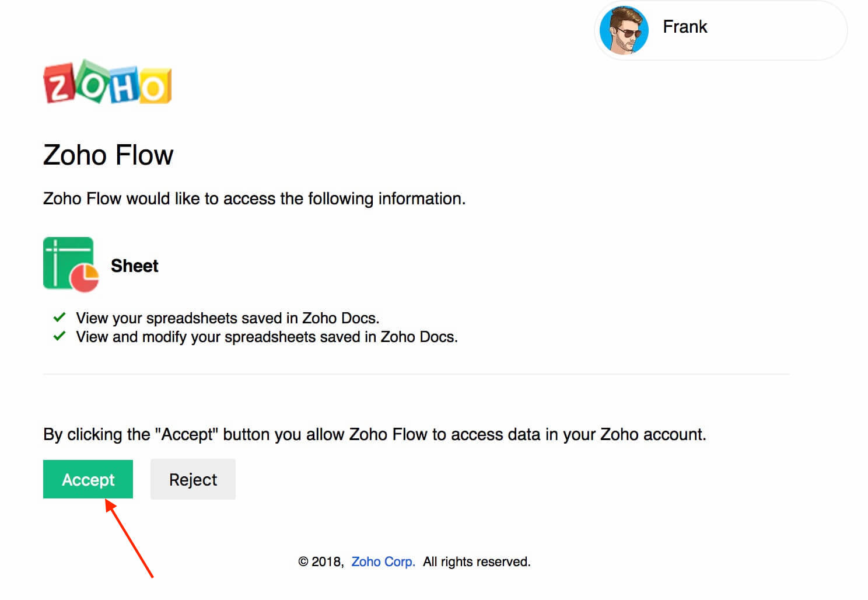Click the green Accept button
868x600 pixels.
[88, 479]
